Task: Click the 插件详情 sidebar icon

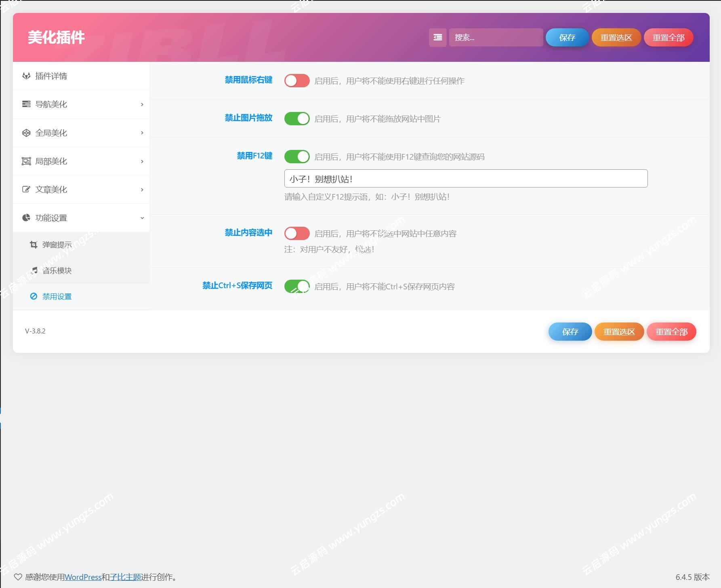Action: tap(26, 76)
